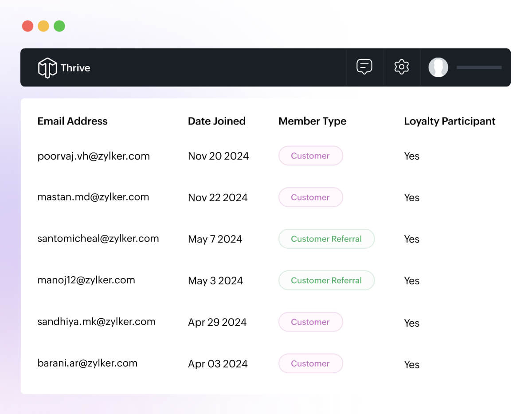Click the user profile avatar
Image resolution: width=532 pixels, height=414 pixels.
[x=438, y=67]
